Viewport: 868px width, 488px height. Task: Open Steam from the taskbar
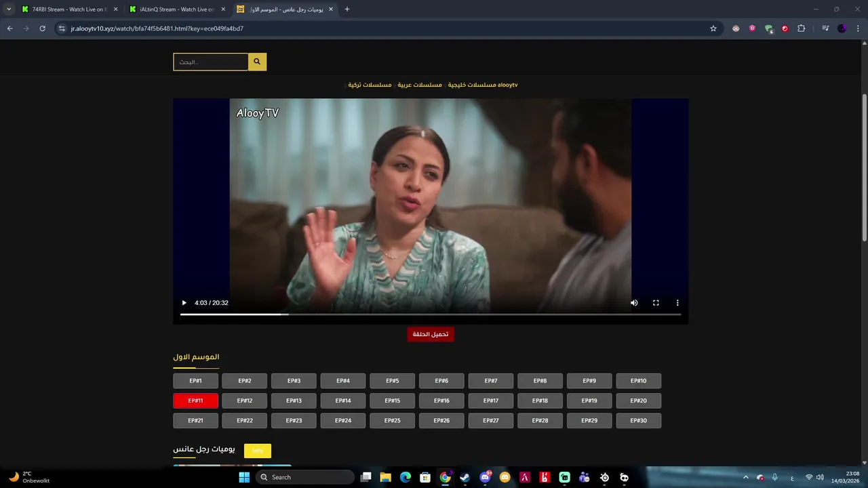[x=465, y=477]
